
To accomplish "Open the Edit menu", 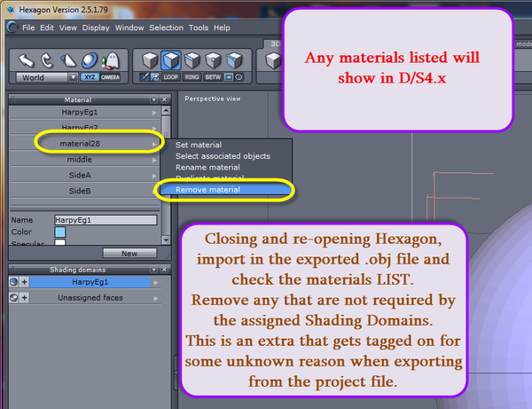I will coord(47,28).
